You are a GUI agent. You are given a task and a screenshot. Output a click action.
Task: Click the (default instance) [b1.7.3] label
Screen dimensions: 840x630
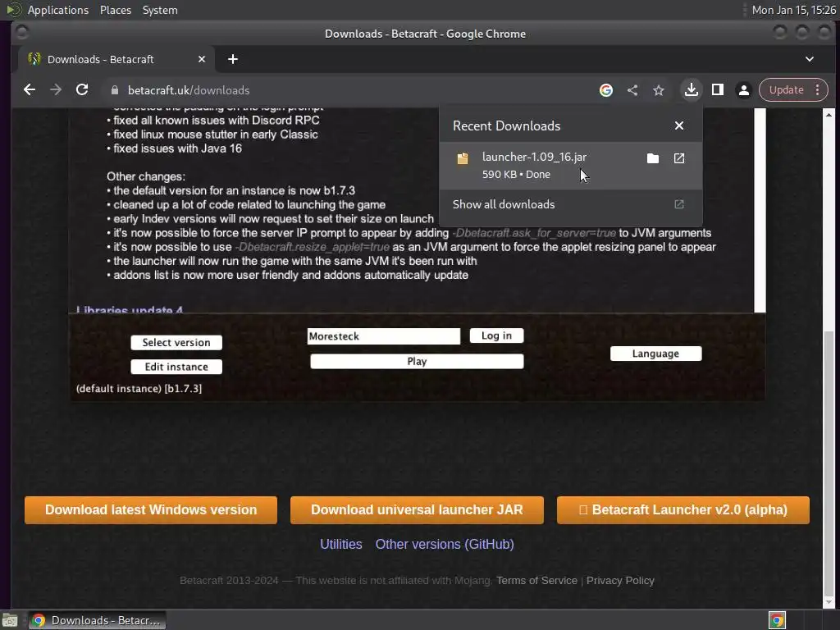coord(139,388)
